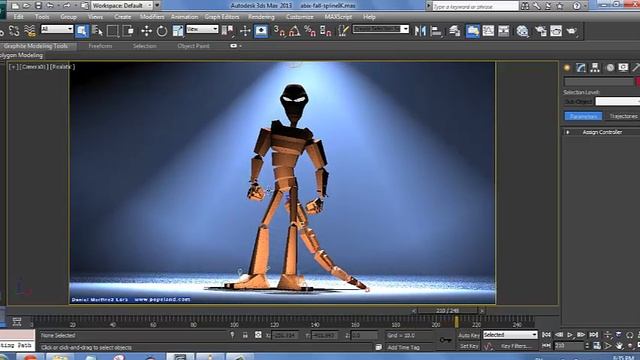The height and width of the screenshot is (360, 640).
Task: Open the Animation menu
Action: [184, 17]
